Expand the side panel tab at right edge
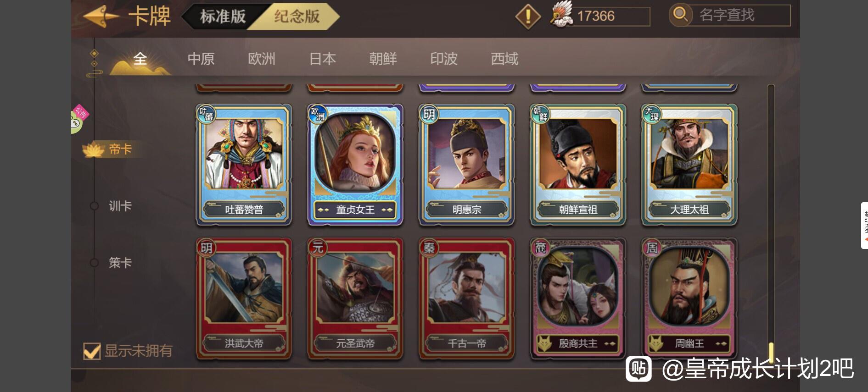This screenshot has width=868, height=392. click(x=864, y=226)
